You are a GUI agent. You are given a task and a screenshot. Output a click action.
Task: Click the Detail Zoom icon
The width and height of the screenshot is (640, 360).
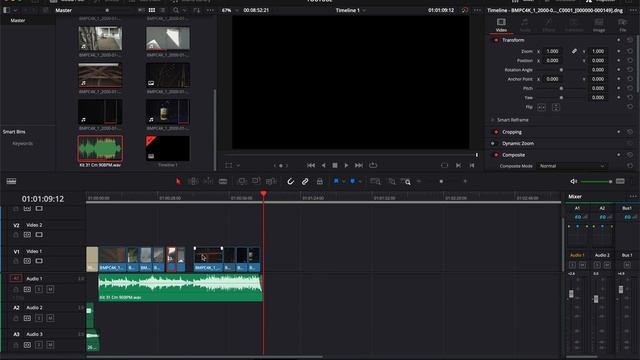(391, 181)
